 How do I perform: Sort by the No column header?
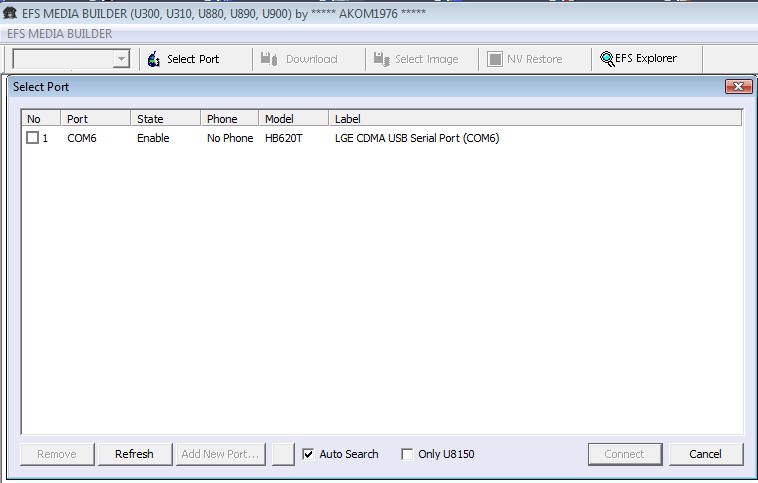pyautogui.click(x=41, y=118)
